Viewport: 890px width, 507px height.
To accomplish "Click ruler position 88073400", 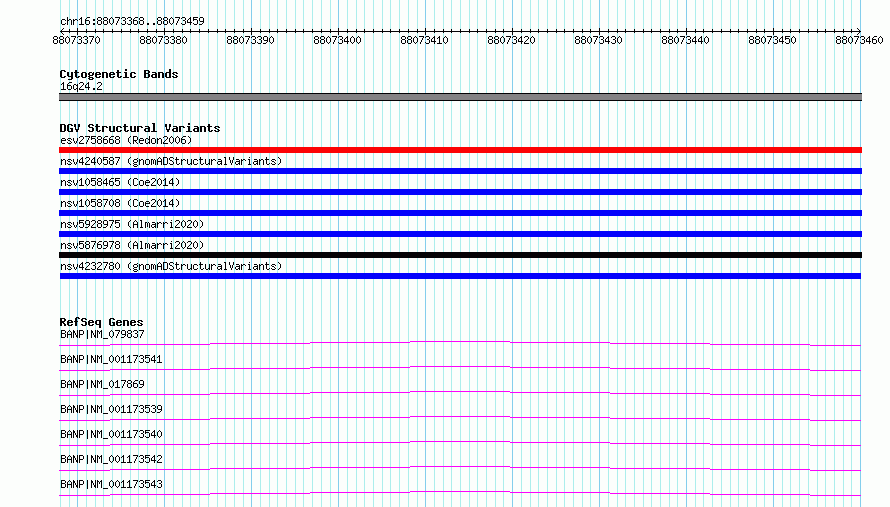I will pyautogui.click(x=337, y=40).
